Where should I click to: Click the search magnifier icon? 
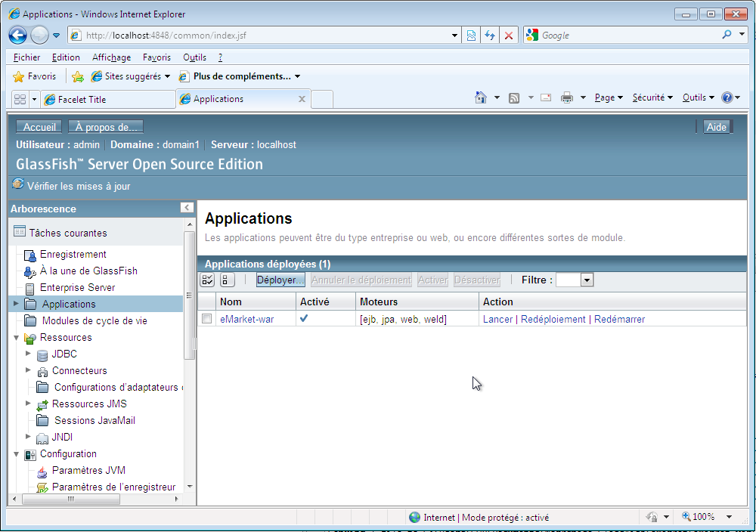pyautogui.click(x=727, y=35)
